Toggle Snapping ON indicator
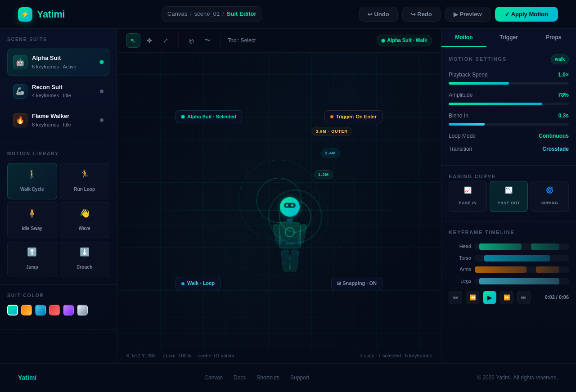This screenshot has height=392, width=576. pyautogui.click(x=357, y=284)
